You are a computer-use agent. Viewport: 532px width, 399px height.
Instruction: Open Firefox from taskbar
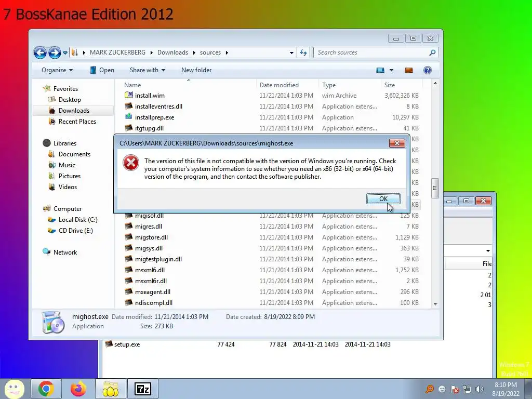(x=78, y=389)
